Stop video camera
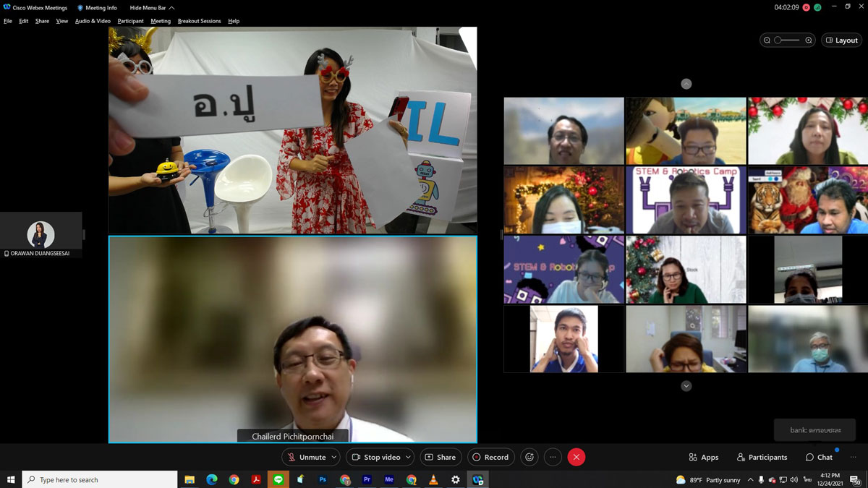The height and width of the screenshot is (488, 868). [x=375, y=457]
